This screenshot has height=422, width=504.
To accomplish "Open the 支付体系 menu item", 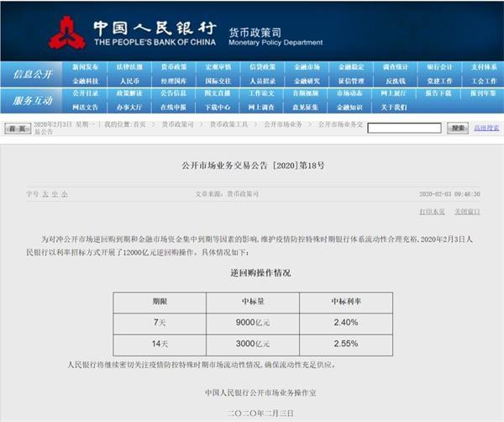I will [x=484, y=67].
